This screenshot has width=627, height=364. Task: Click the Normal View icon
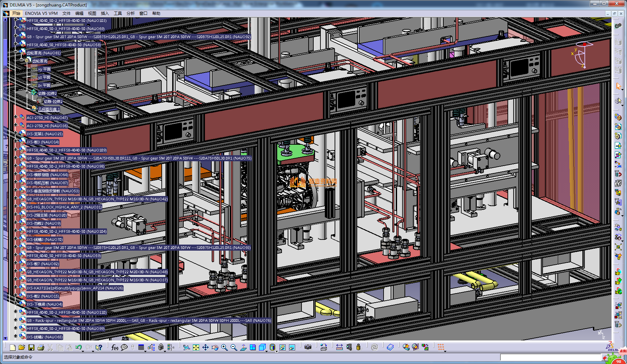click(x=243, y=347)
